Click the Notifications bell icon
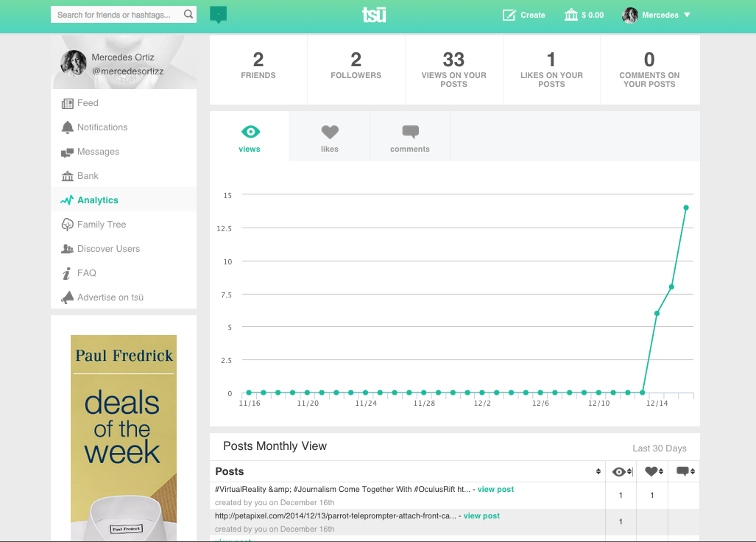The image size is (756, 542). (x=68, y=127)
